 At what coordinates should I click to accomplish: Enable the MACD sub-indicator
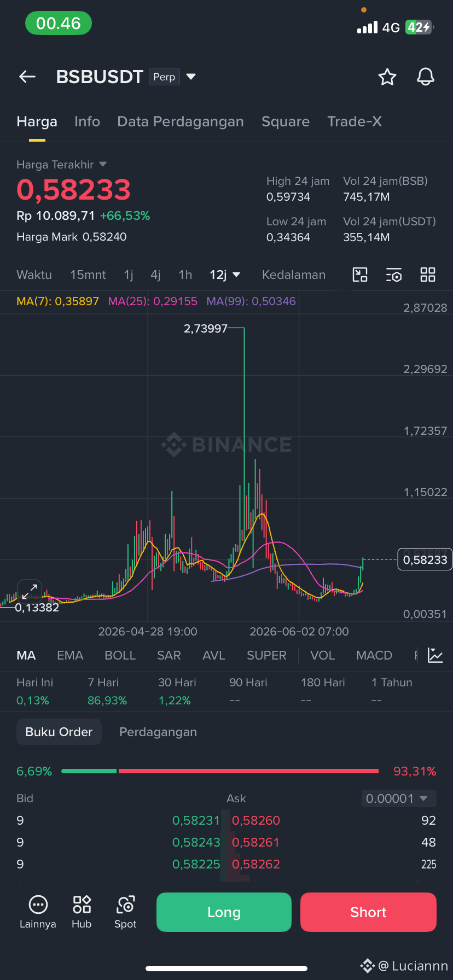point(374,655)
